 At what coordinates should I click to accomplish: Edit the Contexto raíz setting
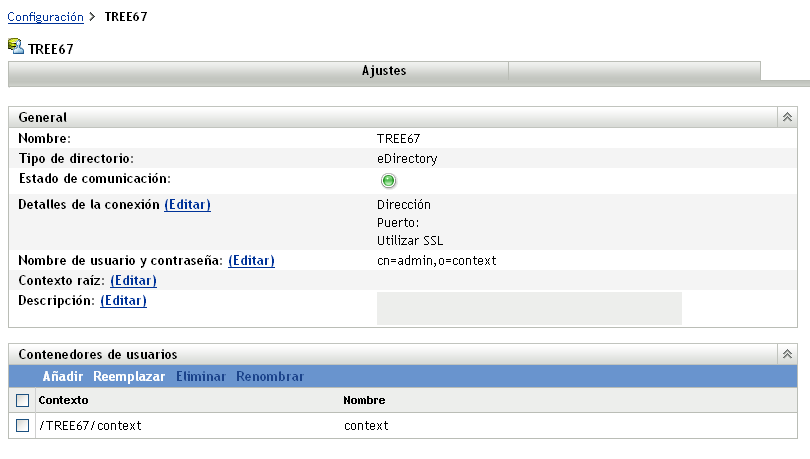133,281
